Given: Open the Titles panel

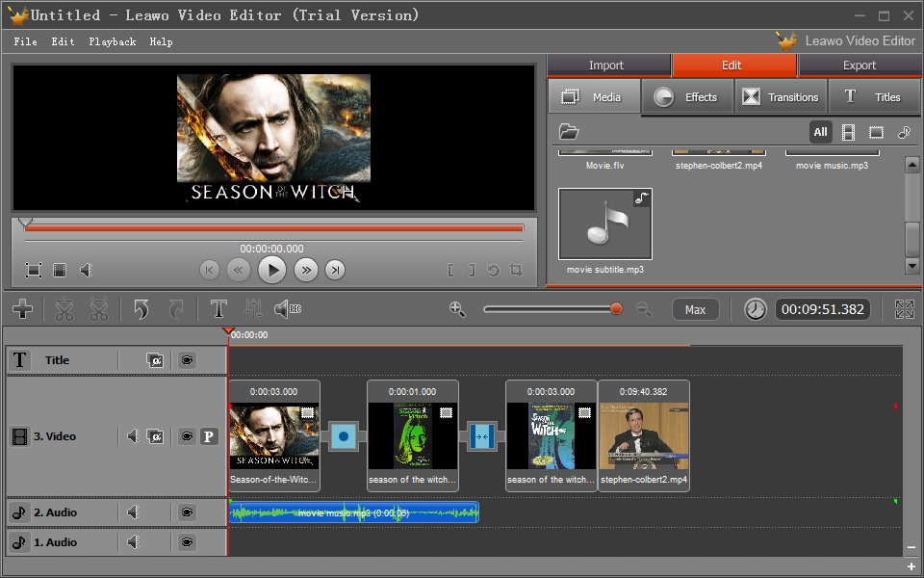Looking at the screenshot, I should point(874,96).
